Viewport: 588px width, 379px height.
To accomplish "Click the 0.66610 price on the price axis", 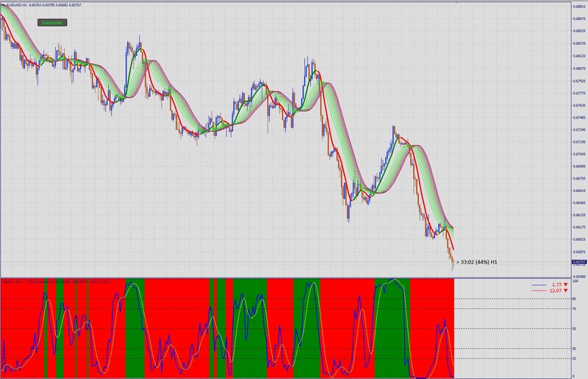I will [x=579, y=191].
